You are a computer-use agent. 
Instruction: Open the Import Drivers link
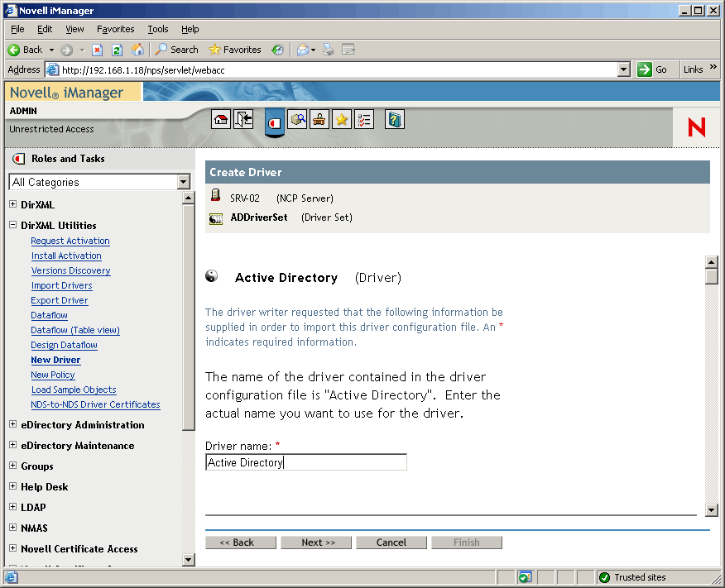click(x=61, y=285)
